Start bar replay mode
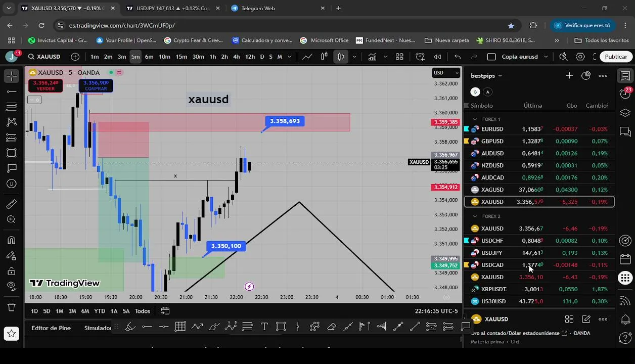This screenshot has height=364, width=635. coord(437,57)
